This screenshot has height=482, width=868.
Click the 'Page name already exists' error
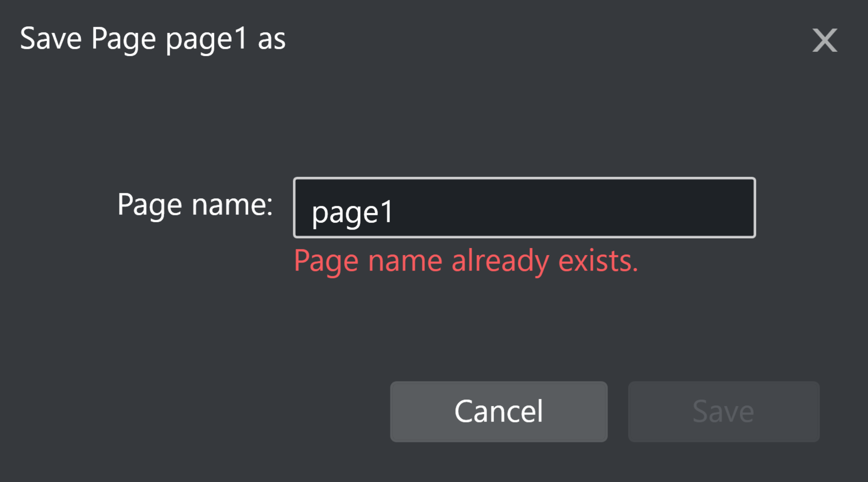[466, 261]
